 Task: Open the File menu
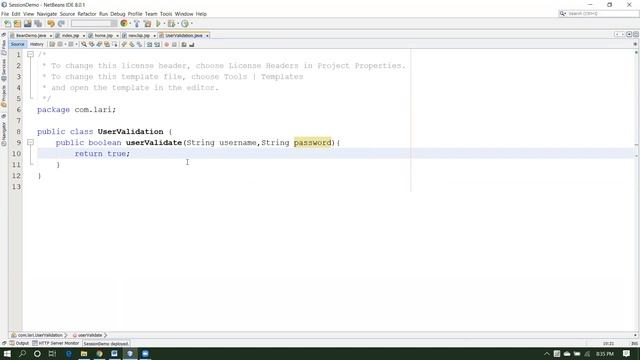pos(5,14)
